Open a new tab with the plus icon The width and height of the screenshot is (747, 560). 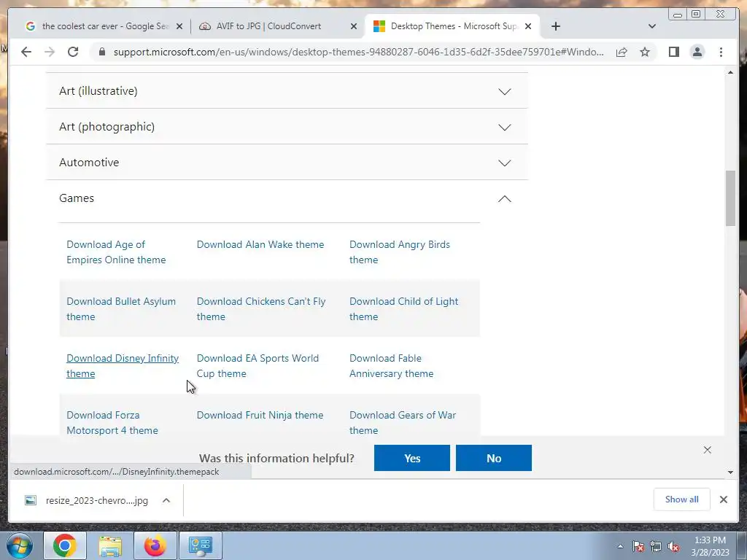coord(555,26)
